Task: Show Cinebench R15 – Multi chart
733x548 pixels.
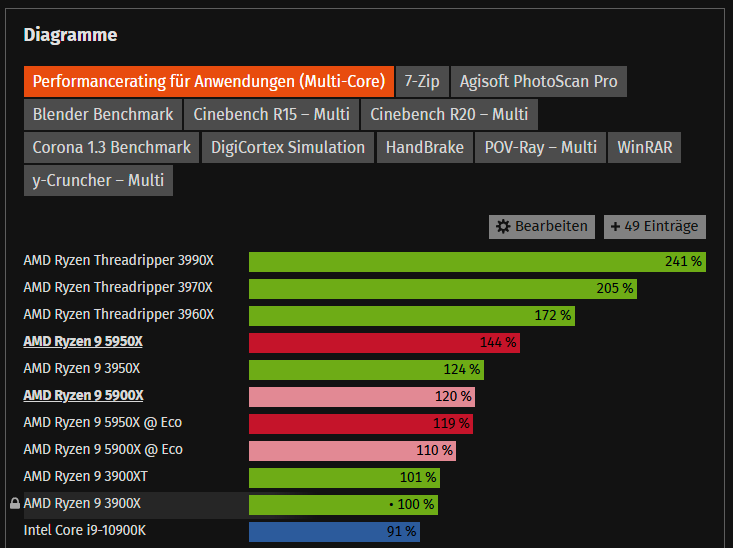Action: [272, 115]
